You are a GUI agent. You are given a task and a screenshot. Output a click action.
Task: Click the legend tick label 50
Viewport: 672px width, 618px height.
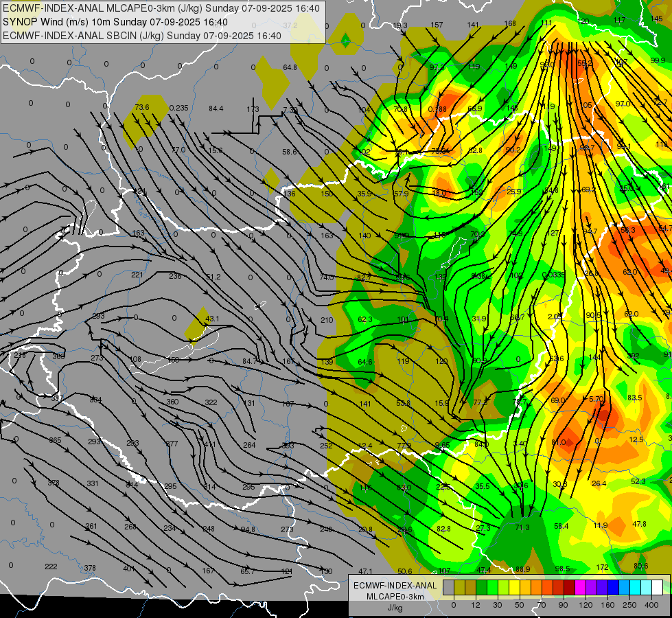[520, 605]
